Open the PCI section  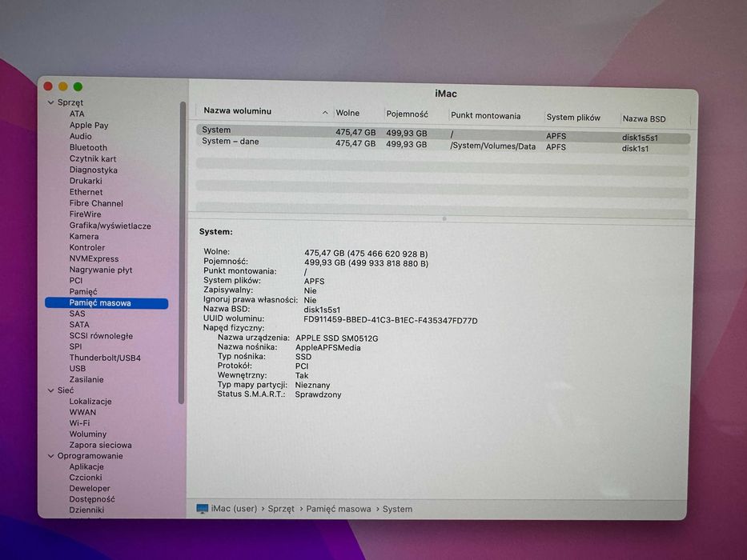tap(76, 281)
